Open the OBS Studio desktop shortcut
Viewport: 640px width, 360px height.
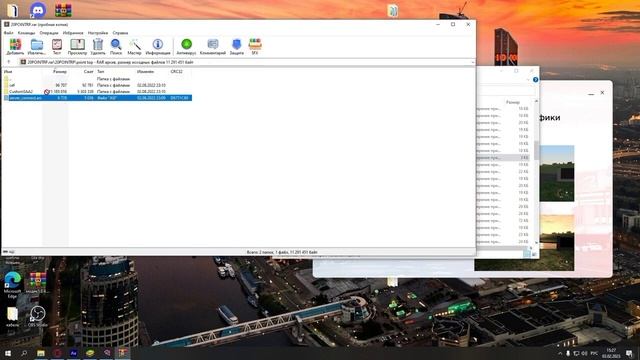(x=38, y=317)
